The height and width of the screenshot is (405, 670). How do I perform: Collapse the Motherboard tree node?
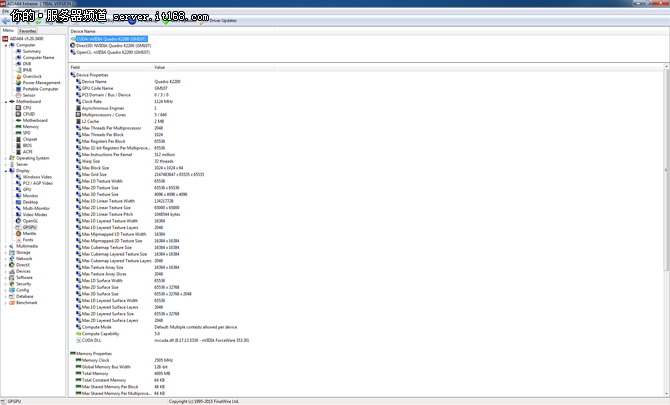(6, 102)
